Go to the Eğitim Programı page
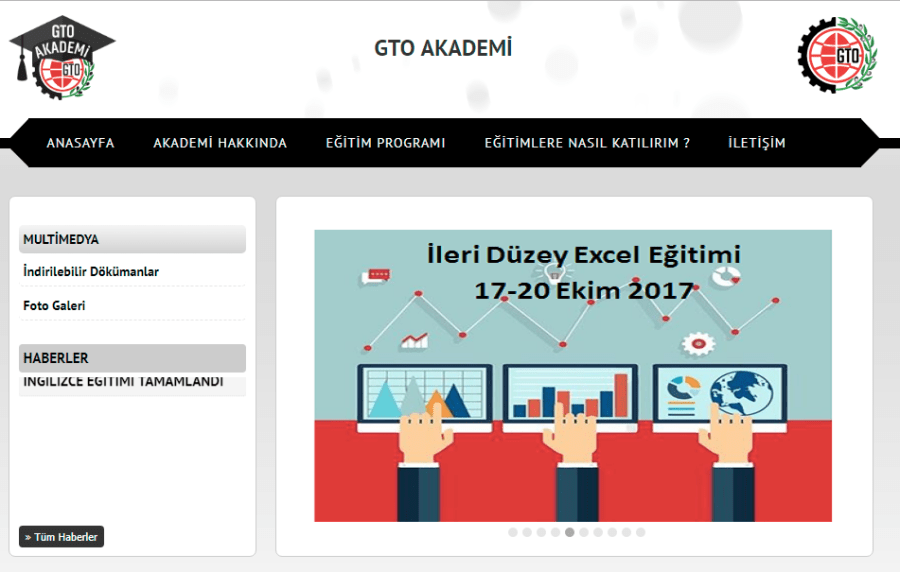Viewport: 900px width, 572px height. [x=385, y=143]
